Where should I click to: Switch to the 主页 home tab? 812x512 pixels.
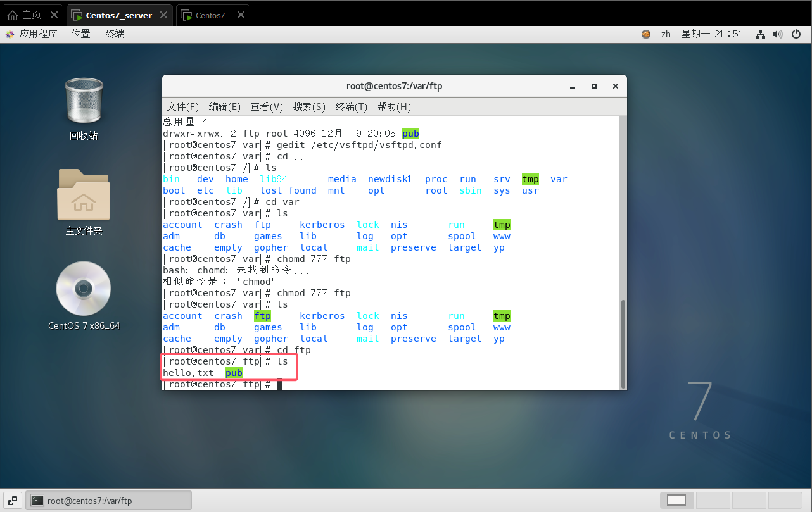pyautogui.click(x=30, y=15)
